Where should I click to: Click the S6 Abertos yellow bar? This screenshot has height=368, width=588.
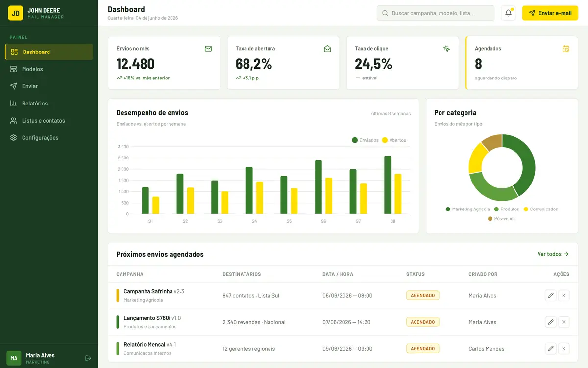tap(329, 196)
